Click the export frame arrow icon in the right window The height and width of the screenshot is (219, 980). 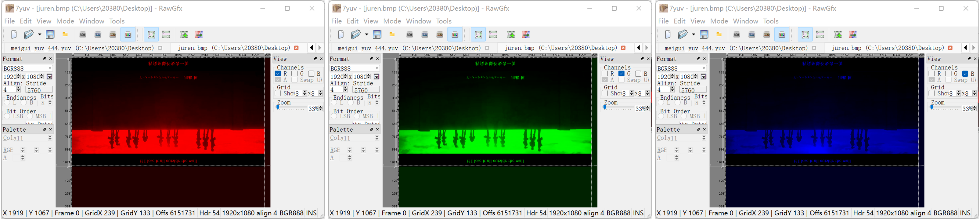point(853,35)
